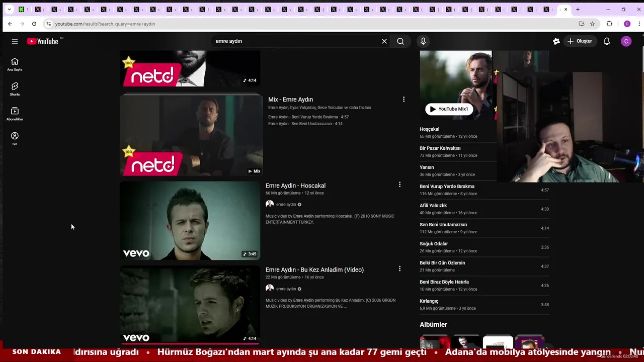Open the notifications bell

pos(607,41)
